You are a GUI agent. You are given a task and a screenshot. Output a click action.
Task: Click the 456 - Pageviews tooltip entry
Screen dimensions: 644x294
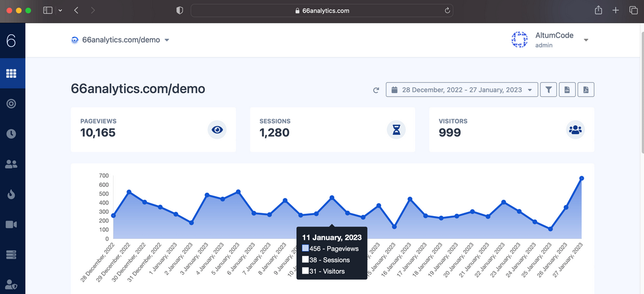click(330, 248)
